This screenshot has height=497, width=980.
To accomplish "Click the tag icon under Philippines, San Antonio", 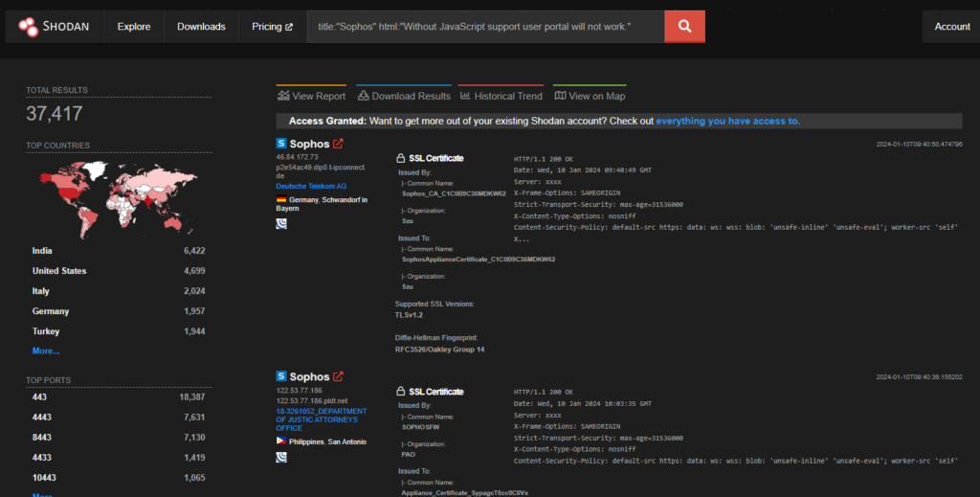I will coord(281,457).
